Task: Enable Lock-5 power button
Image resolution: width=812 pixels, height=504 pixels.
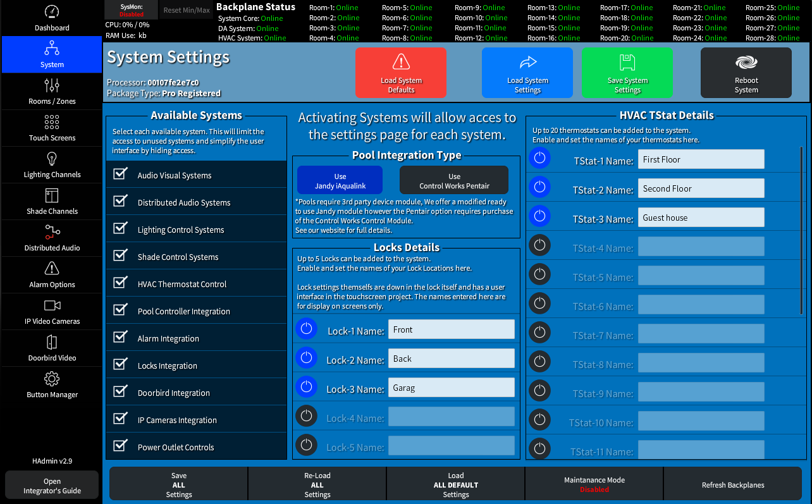Action: 306,445
